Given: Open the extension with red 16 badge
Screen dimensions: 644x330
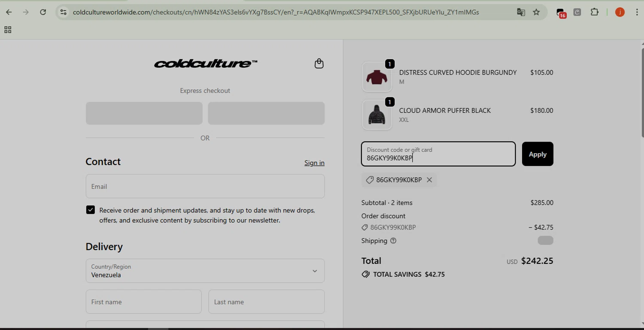Looking at the screenshot, I should tap(561, 13).
